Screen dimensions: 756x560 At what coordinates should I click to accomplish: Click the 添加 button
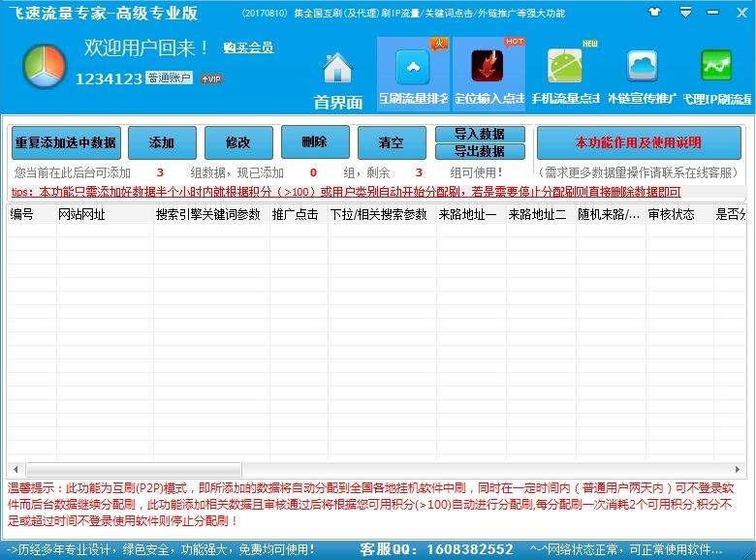pyautogui.click(x=162, y=142)
